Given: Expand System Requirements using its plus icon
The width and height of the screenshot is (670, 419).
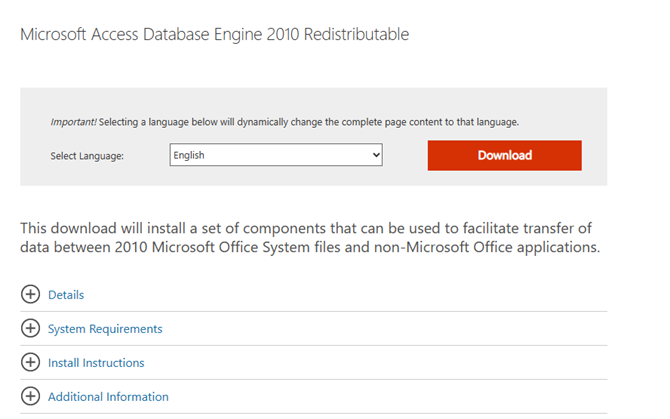Looking at the screenshot, I should coord(30,328).
